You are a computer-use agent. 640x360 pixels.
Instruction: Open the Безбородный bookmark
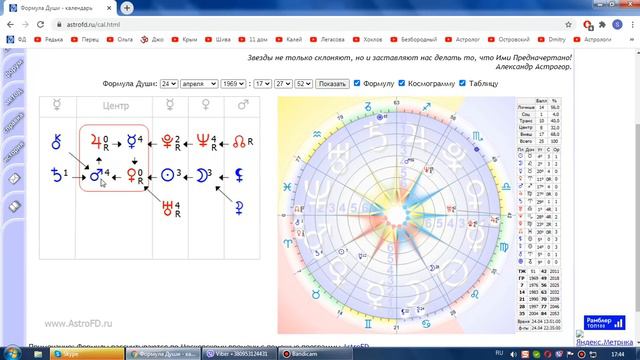[414, 40]
